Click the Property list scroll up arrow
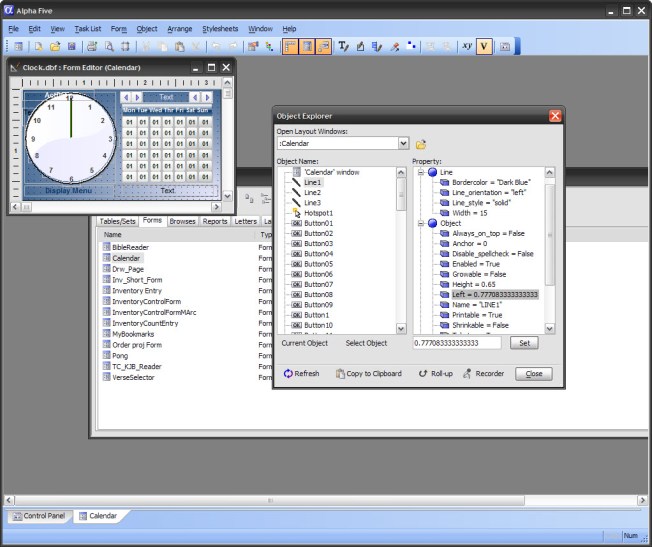The image size is (652, 547). tap(549, 172)
